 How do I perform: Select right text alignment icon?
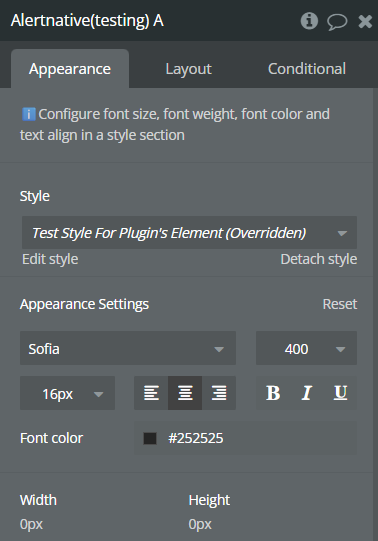[219, 393]
